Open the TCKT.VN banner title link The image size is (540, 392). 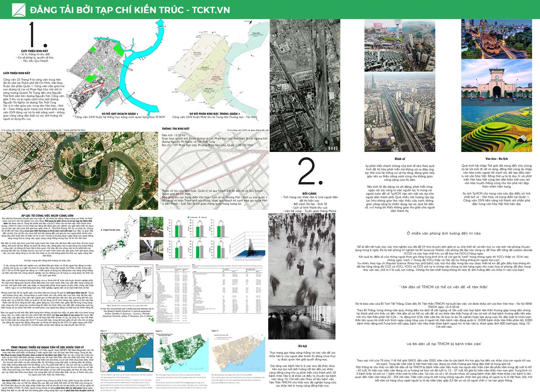pos(130,10)
